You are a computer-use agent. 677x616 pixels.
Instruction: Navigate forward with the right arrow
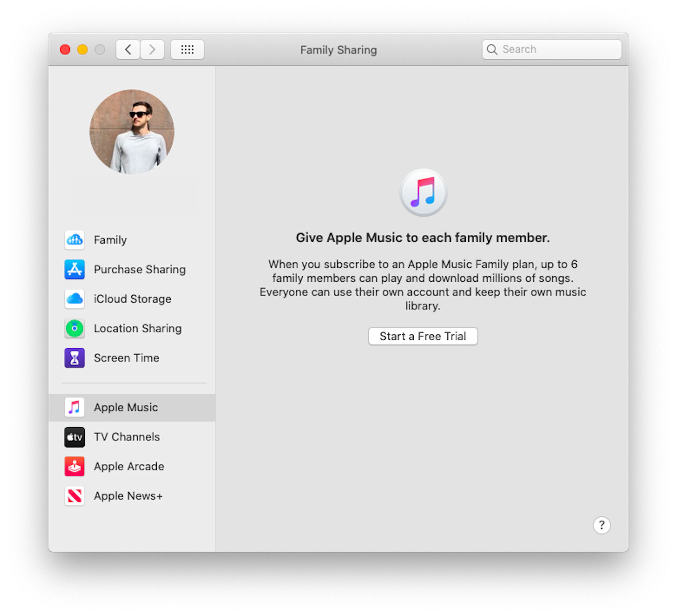(152, 49)
